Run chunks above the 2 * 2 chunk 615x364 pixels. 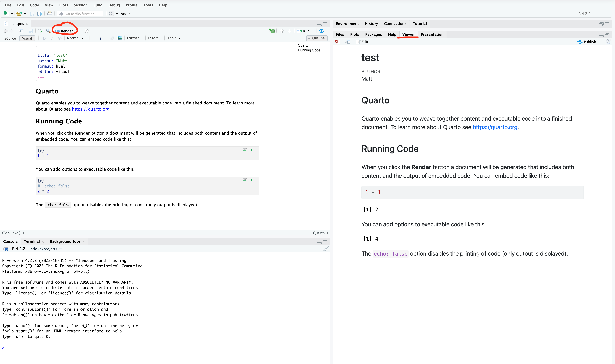(x=245, y=180)
